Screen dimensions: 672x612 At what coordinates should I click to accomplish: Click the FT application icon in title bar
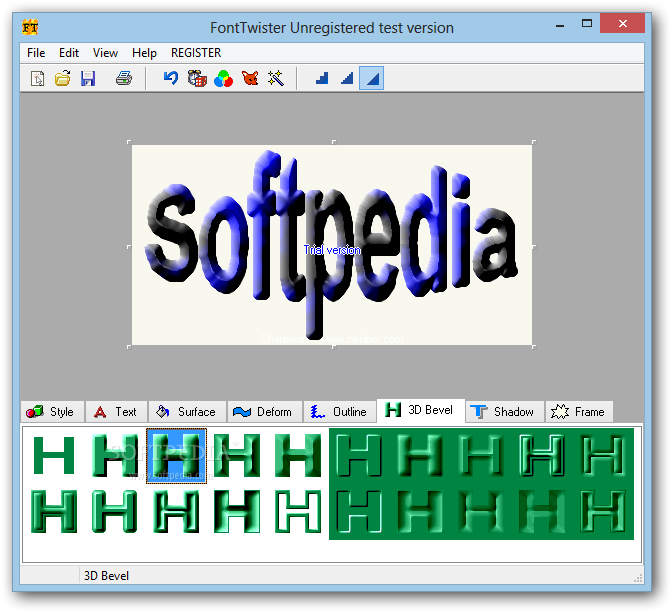pos(30,27)
